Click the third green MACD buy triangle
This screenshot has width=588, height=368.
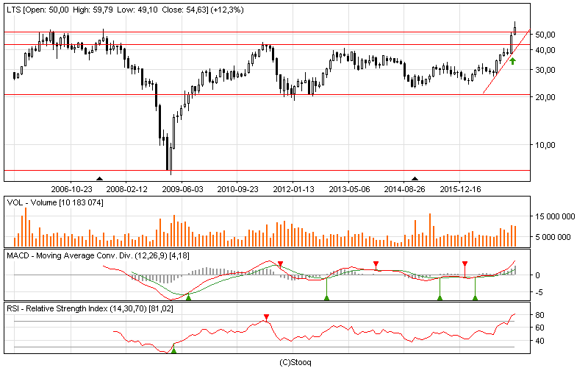pyautogui.click(x=440, y=297)
